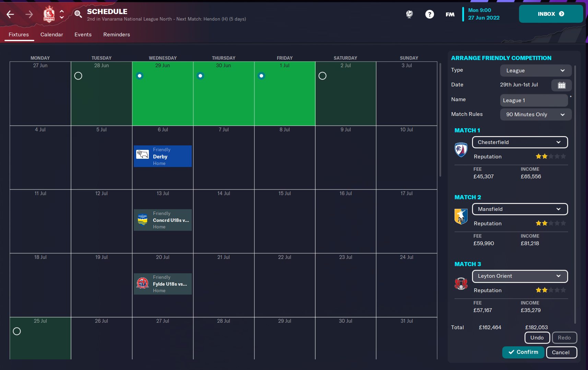
Task: Open the help question mark
Action: click(430, 14)
